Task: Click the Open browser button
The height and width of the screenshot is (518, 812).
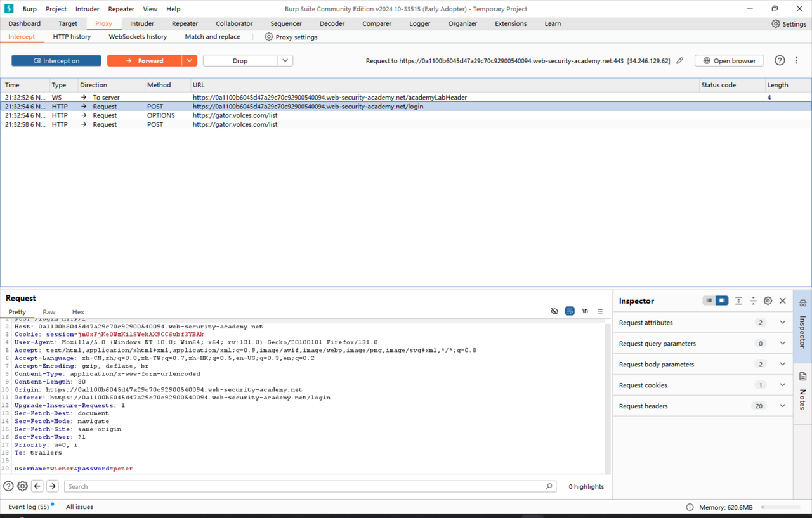Action: pos(729,60)
